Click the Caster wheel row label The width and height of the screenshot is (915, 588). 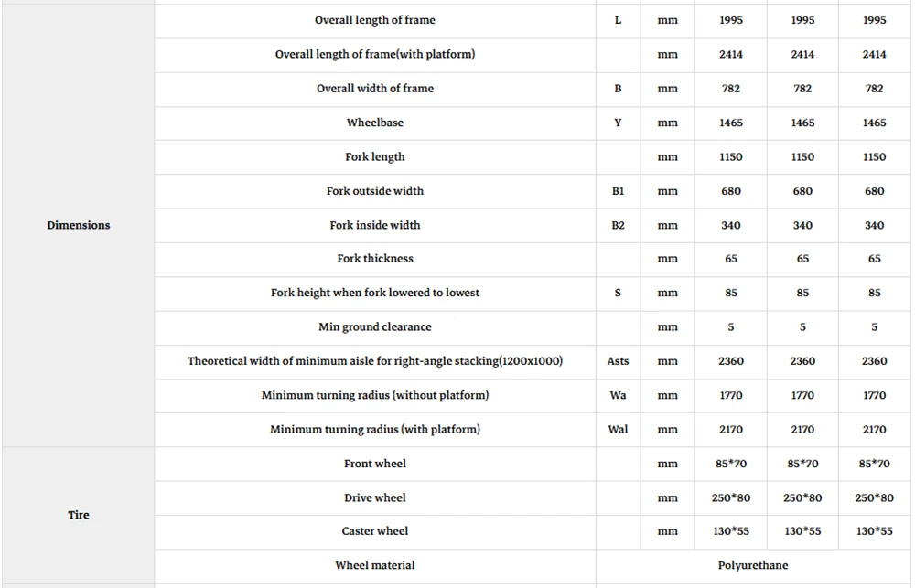(x=374, y=531)
